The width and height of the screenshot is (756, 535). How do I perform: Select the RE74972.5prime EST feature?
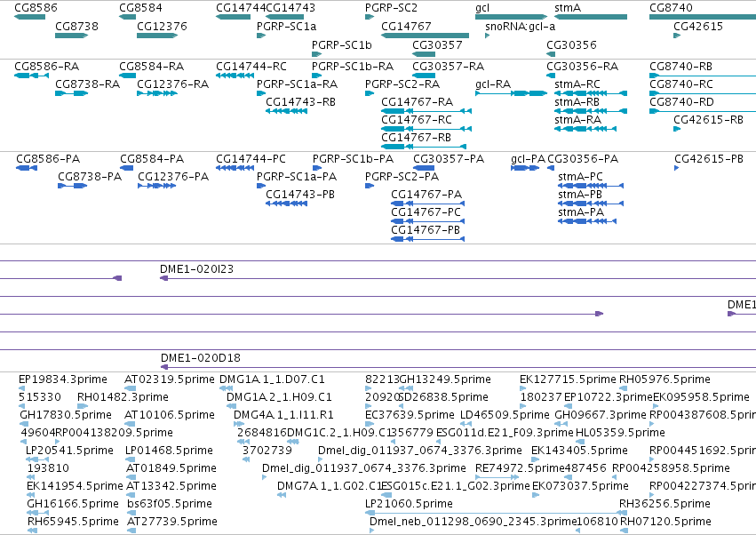click(497, 477)
